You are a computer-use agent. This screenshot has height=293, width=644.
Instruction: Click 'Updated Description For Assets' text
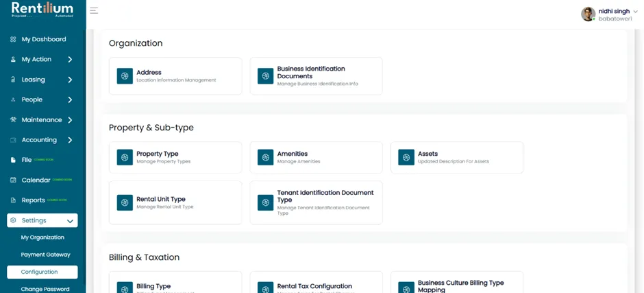click(x=454, y=162)
